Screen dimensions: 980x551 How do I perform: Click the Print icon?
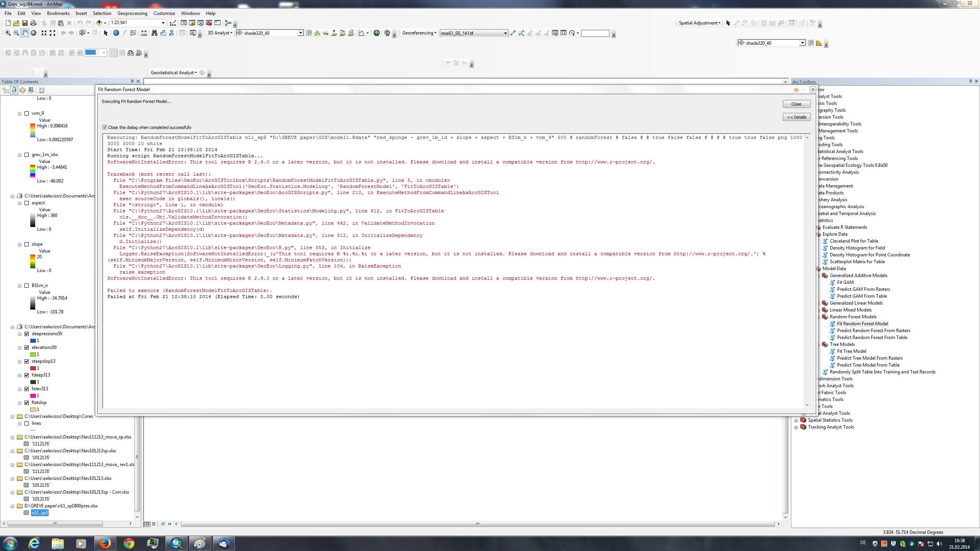33,23
